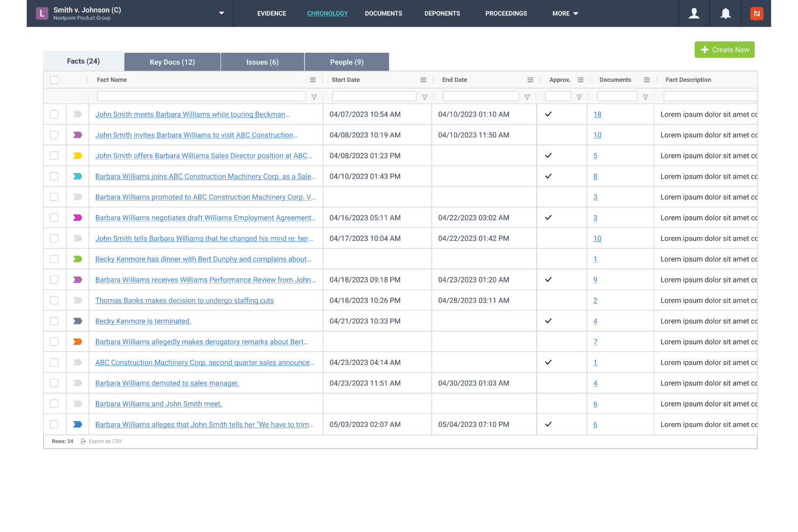Open the End Date column menu icon
Viewport: 798px width, 532px height.
coord(530,80)
